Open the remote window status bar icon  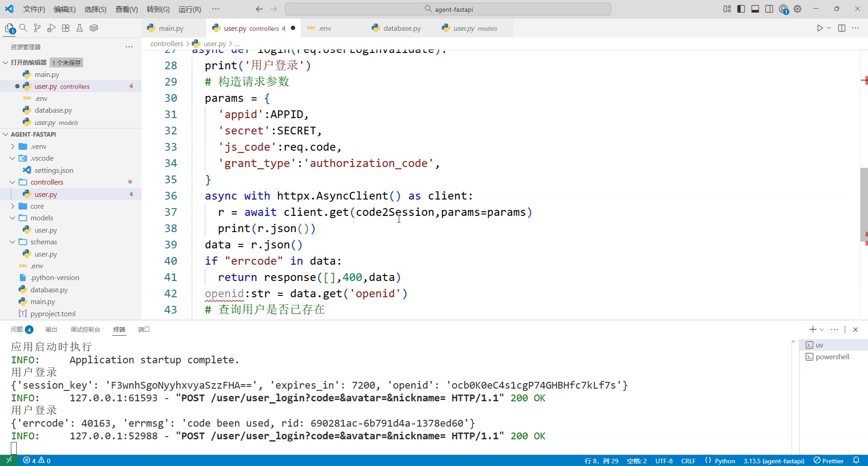point(9,461)
